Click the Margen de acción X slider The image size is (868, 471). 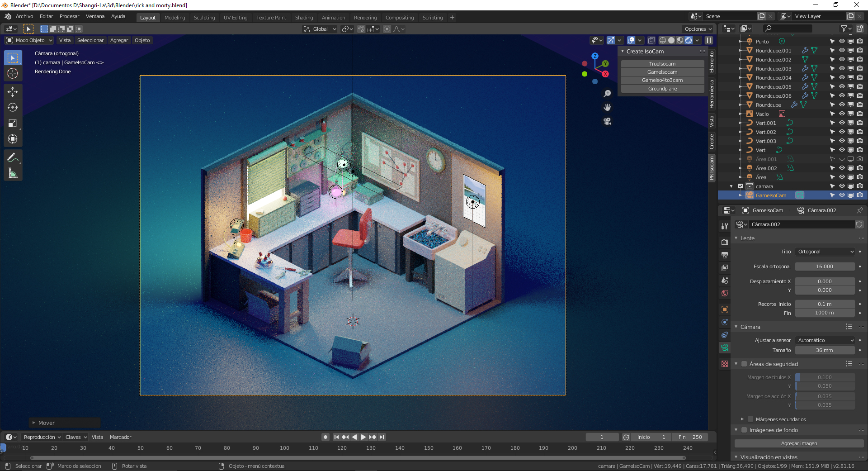[x=825, y=396]
